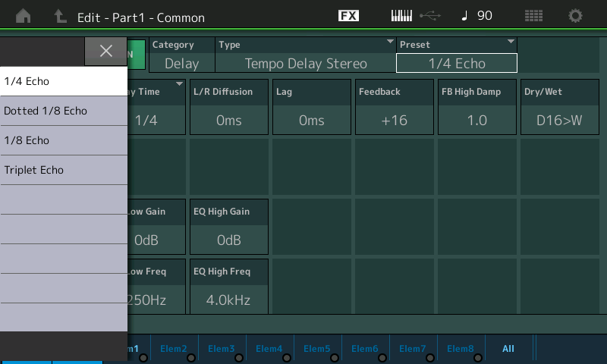Toggle the Elem2 element switch
Screen dimensions: 607x364
(x=174, y=349)
